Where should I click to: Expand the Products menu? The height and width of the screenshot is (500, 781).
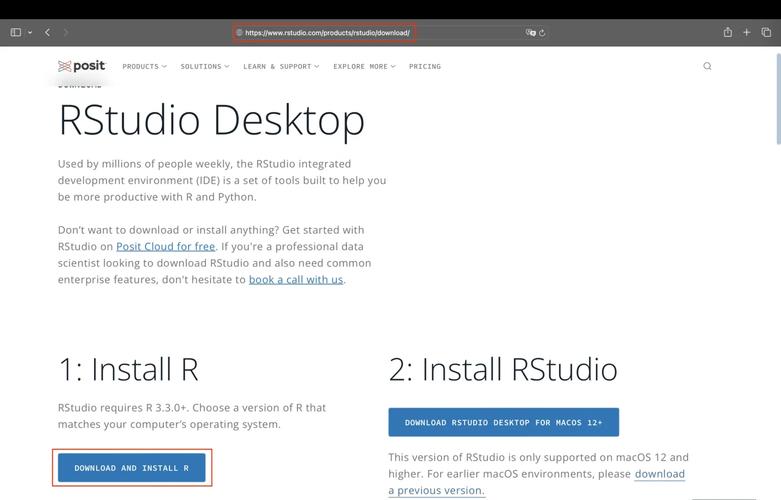tap(144, 66)
